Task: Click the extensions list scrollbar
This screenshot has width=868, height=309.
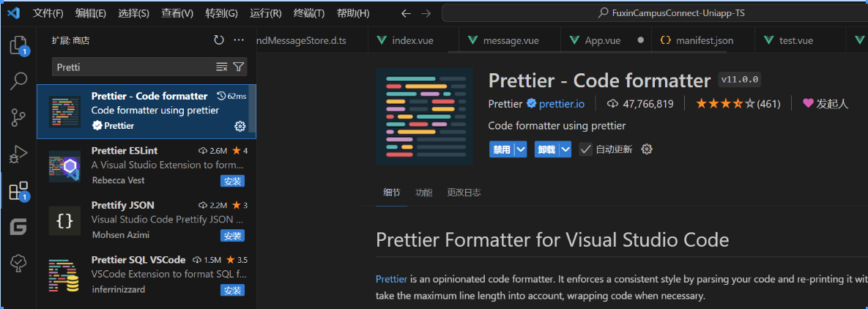Action: tap(253, 110)
